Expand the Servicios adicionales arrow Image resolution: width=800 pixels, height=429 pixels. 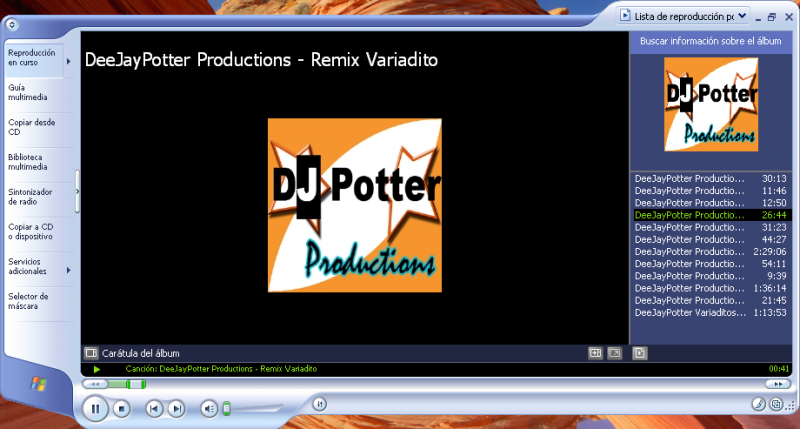[x=68, y=270]
